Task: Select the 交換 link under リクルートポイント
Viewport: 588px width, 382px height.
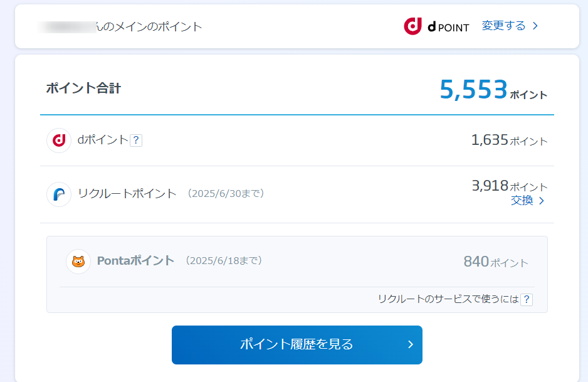Action: [522, 201]
